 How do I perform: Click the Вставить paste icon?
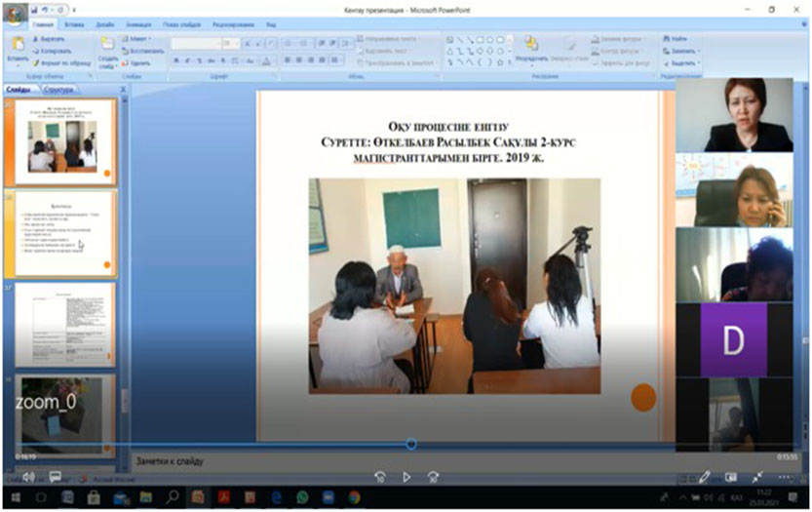[x=18, y=45]
